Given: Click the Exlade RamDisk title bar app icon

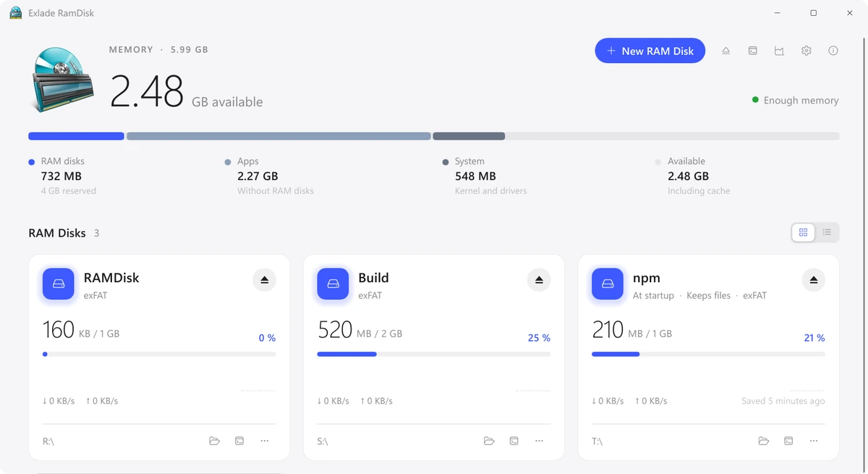Looking at the screenshot, I should (x=15, y=13).
